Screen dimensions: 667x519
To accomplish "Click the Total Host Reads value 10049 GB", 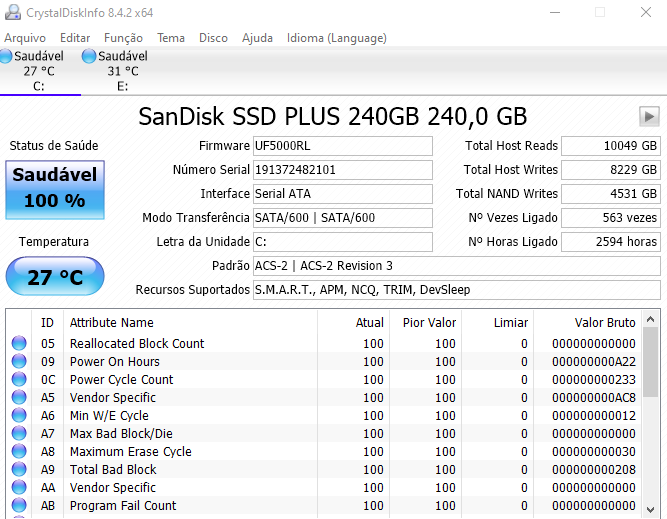I will [x=611, y=146].
